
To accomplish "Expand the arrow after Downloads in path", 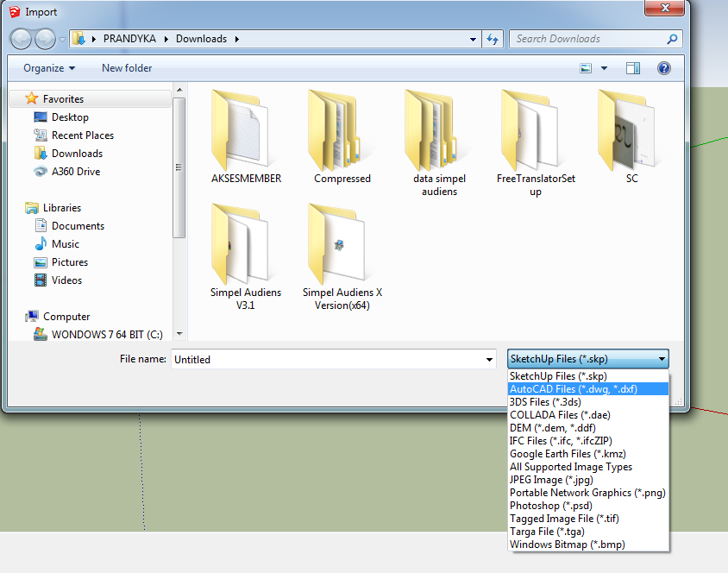I will pyautogui.click(x=237, y=39).
